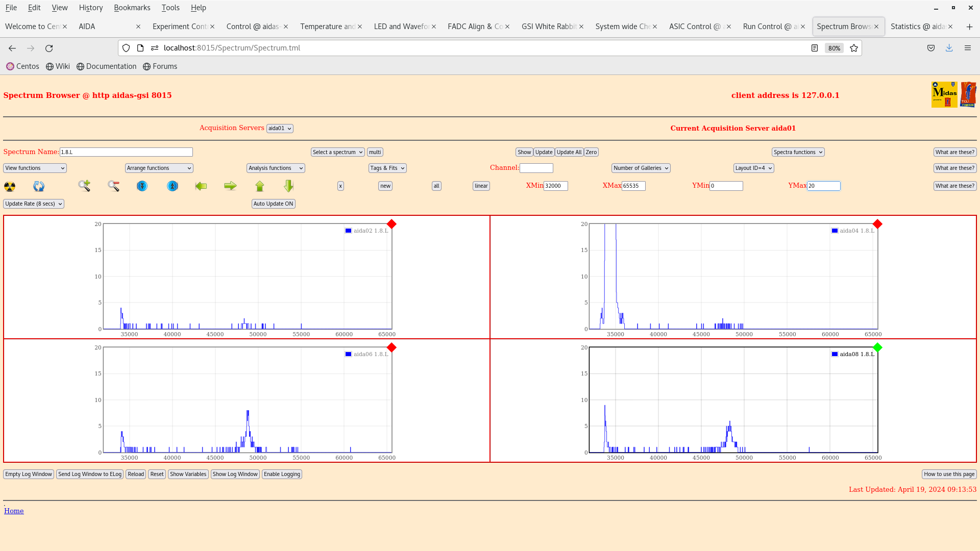The height and width of the screenshot is (551, 980).
Task: Toggle the Auto Update ON button
Action: 274,204
